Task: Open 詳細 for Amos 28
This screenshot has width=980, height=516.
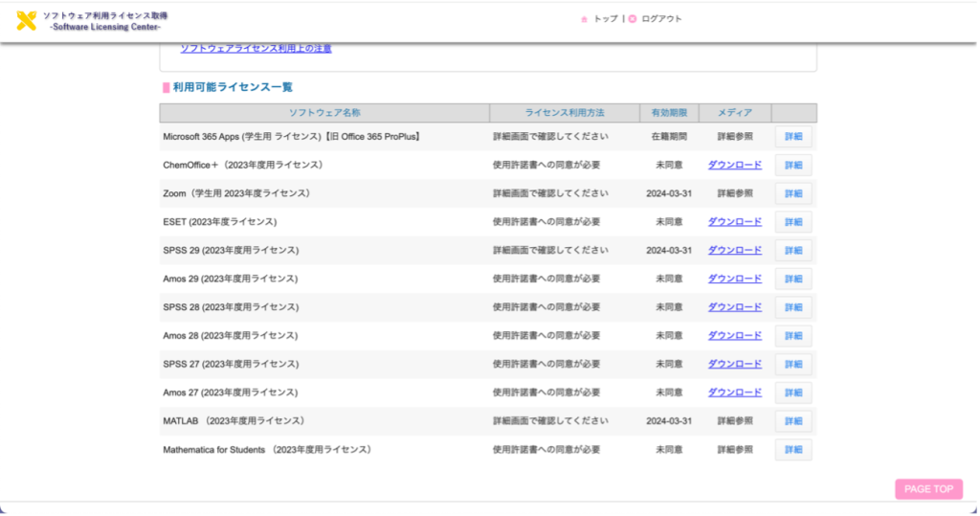Action: tap(793, 336)
